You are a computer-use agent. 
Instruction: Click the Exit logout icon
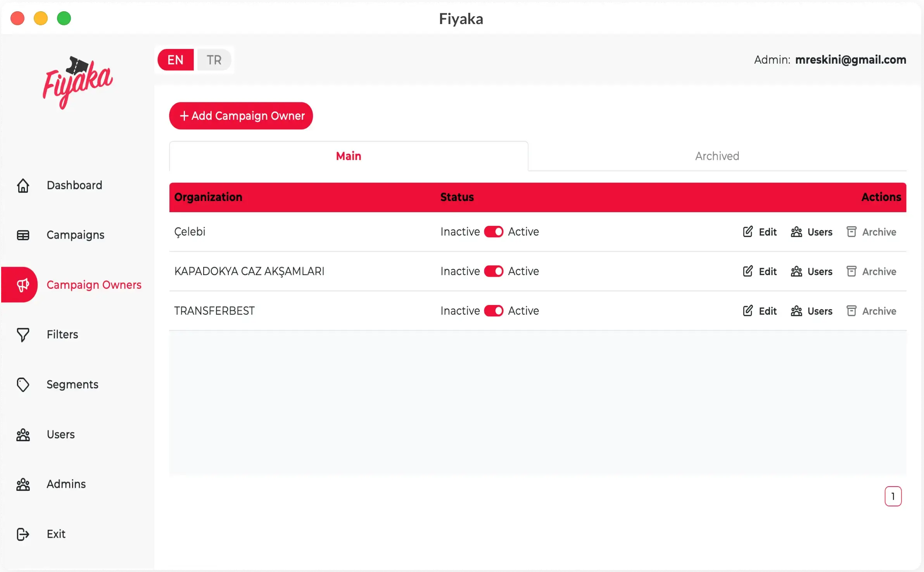tap(23, 534)
